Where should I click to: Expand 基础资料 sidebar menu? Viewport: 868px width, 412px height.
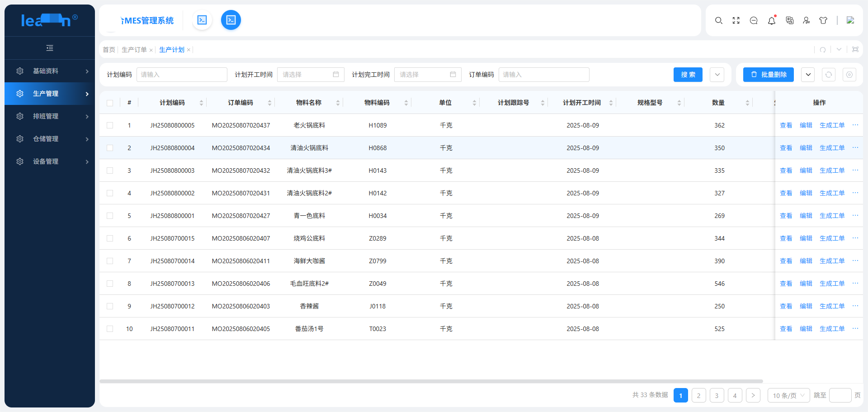click(50, 71)
